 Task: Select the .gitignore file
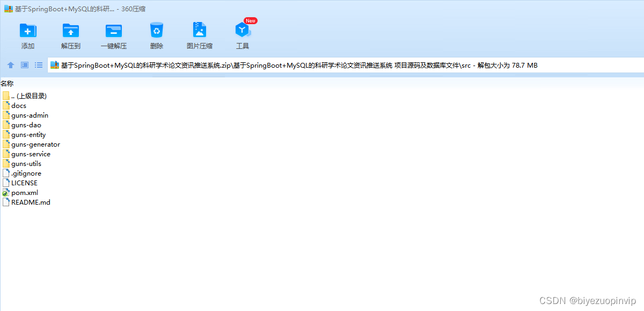pyautogui.click(x=26, y=173)
